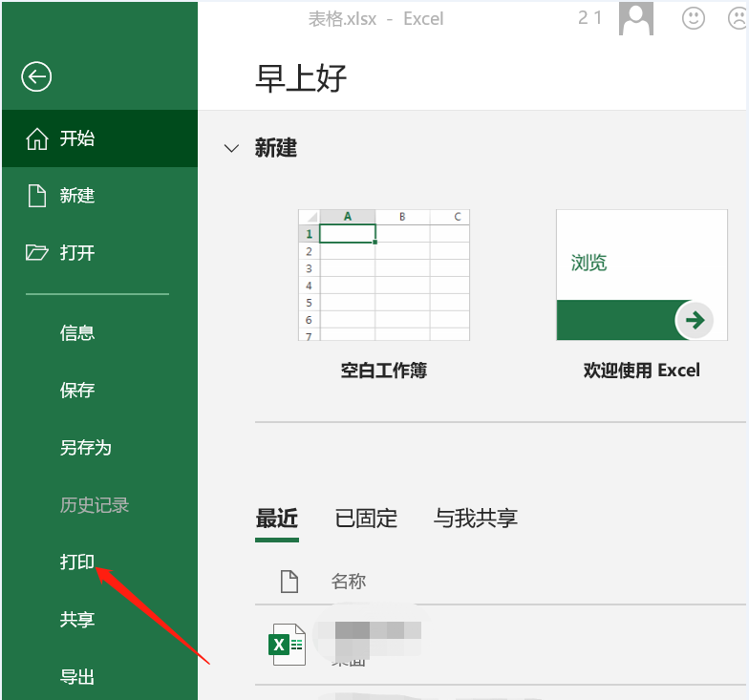The image size is (749, 700).
Task: Click the 空白工作簿 label
Action: [384, 371]
